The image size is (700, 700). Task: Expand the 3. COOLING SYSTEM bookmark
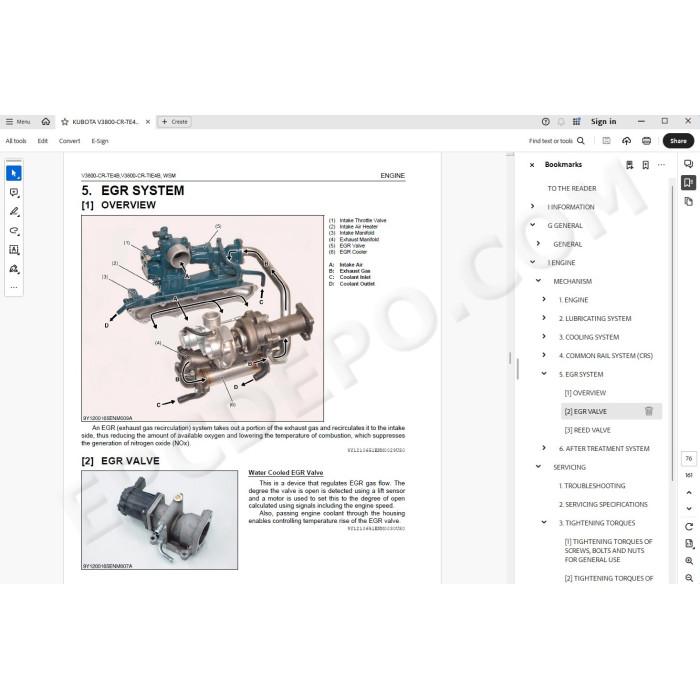(544, 337)
